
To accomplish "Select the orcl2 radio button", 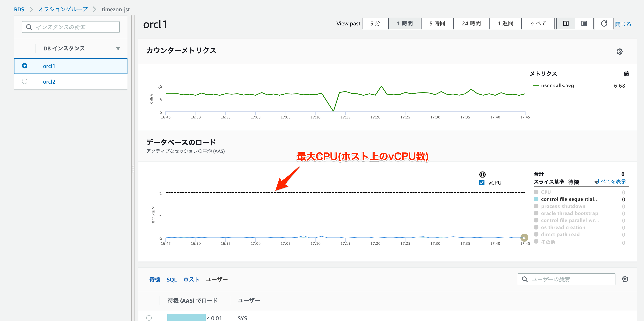I will click(x=24, y=82).
